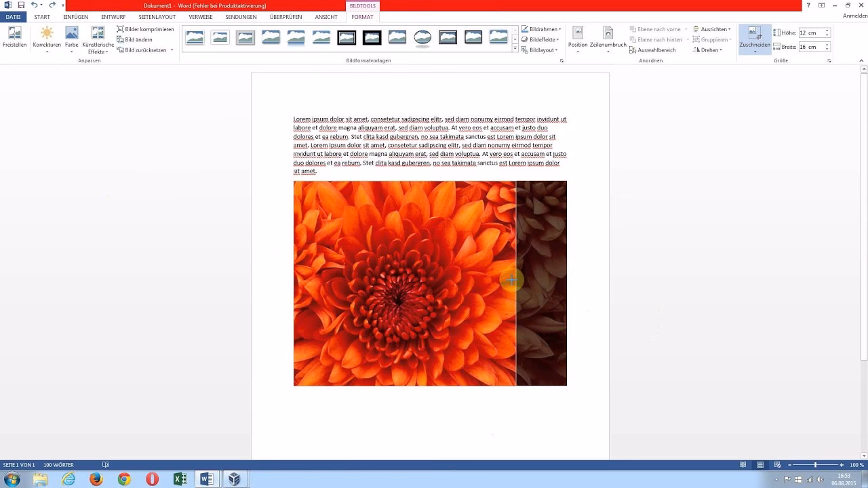Expand the Bildrahmen dropdown

click(x=541, y=29)
